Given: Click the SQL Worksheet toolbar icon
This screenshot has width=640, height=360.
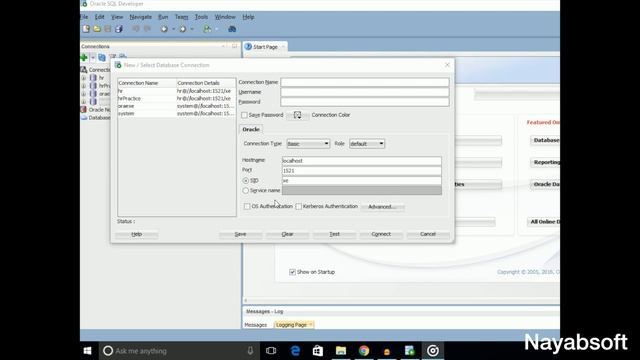Looking at the screenshot, I should (x=207, y=29).
